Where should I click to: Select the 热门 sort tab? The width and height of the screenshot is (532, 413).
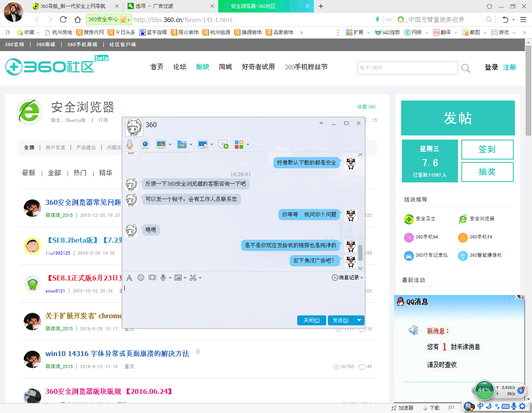point(80,173)
